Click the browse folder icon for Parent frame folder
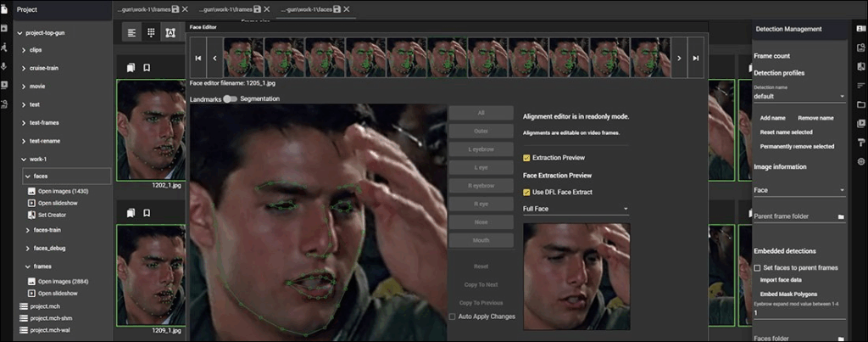The width and height of the screenshot is (868, 342). (841, 217)
